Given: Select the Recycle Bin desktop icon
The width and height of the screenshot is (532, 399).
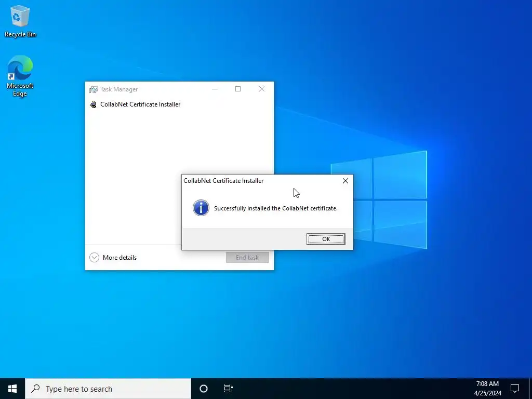Looking at the screenshot, I should [x=20, y=21].
